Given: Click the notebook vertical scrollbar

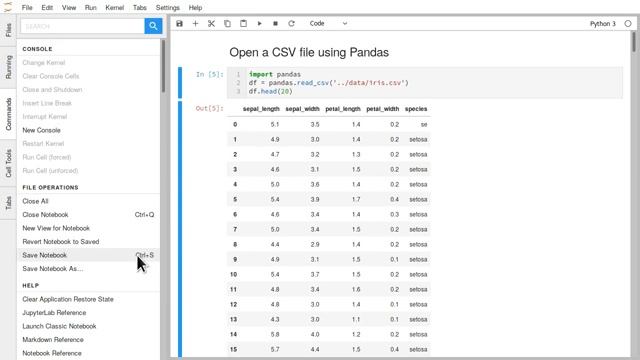Looking at the screenshot, I should pos(634,42).
